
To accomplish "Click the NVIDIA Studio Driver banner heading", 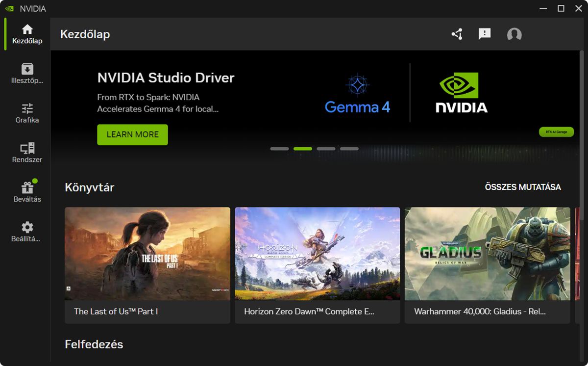I will click(166, 78).
